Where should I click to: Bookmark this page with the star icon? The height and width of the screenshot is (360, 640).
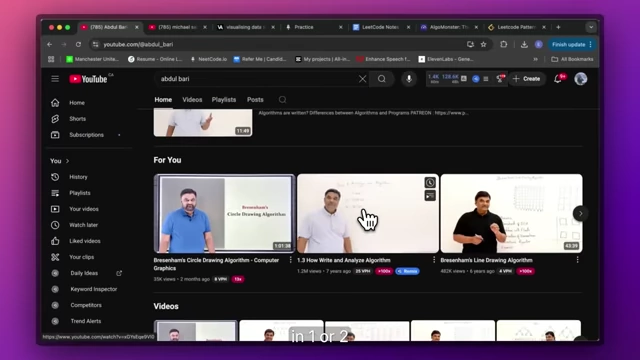(484, 44)
